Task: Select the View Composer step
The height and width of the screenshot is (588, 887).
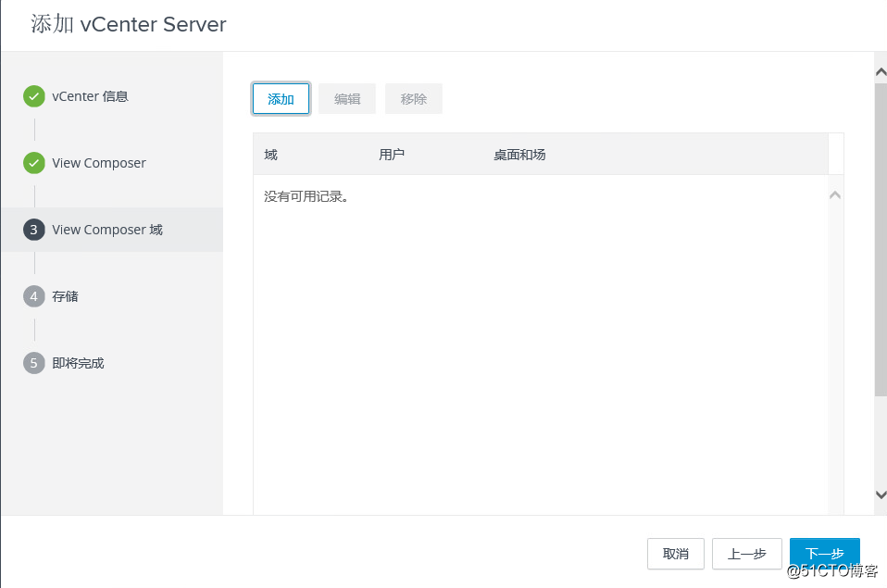Action: [99, 163]
